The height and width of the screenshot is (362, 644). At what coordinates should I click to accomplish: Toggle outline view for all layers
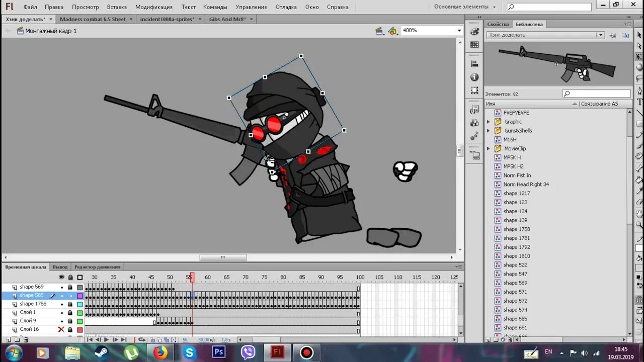[79, 277]
